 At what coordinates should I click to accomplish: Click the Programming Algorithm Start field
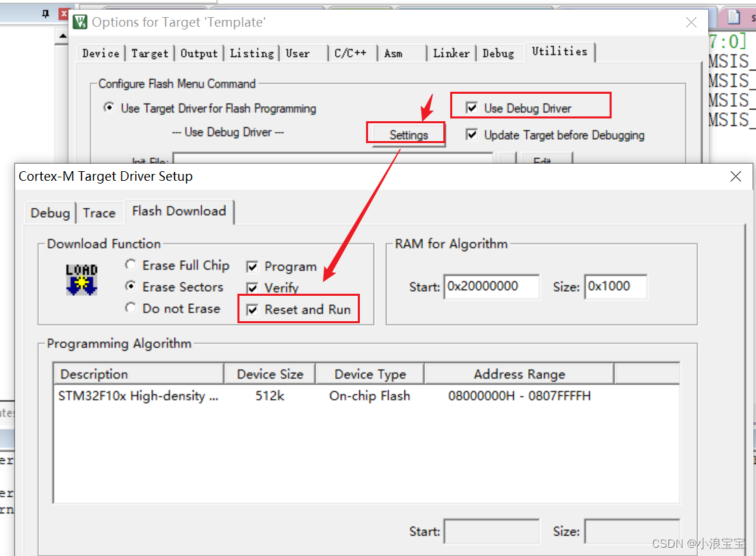point(491,531)
